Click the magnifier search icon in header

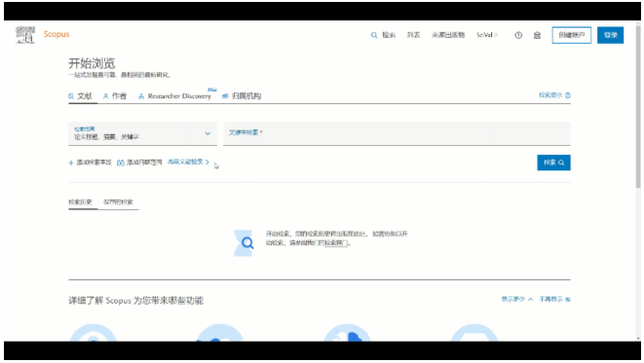374,35
